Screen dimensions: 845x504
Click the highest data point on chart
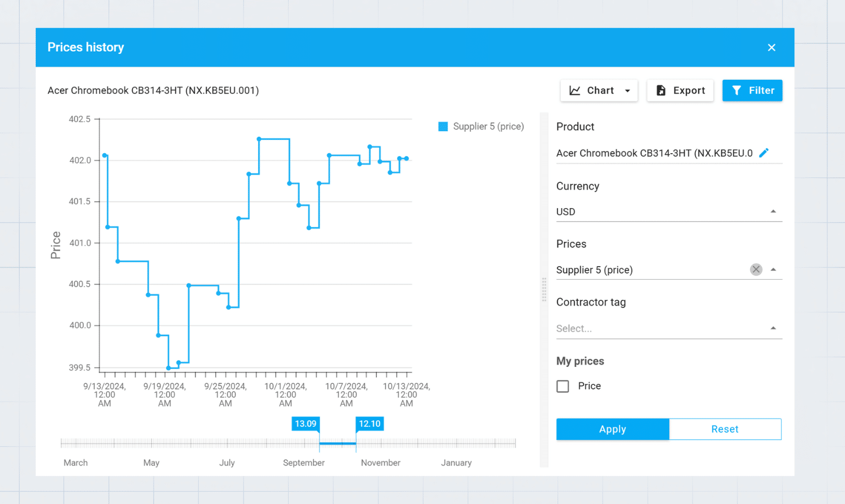(x=259, y=139)
